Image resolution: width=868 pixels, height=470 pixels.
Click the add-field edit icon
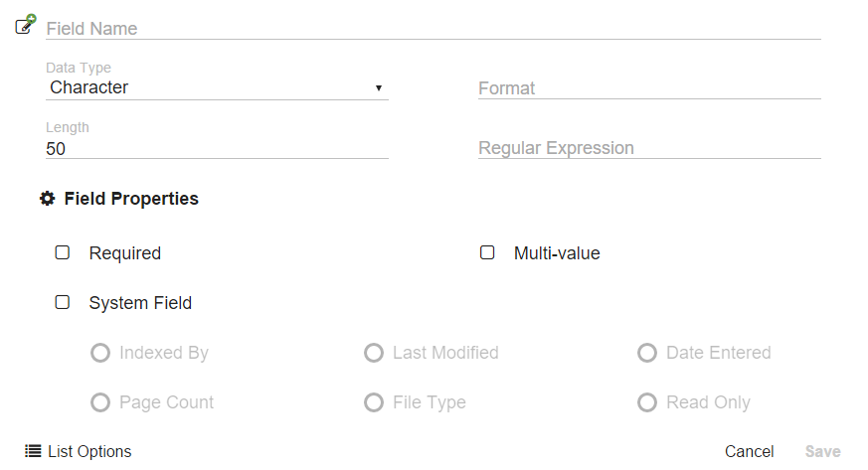pos(26,25)
